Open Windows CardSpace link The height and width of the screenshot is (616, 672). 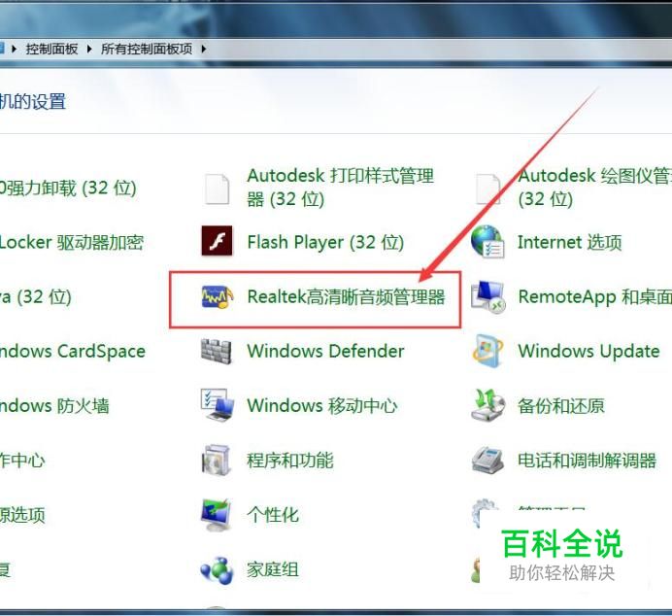tap(73, 352)
